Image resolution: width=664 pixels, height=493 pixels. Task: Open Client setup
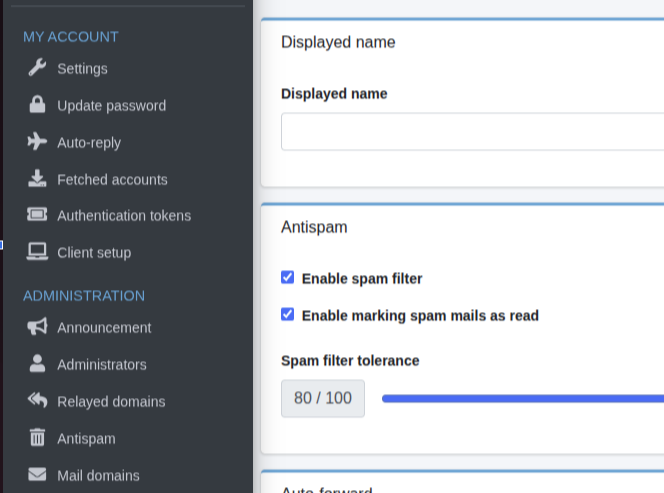[x=94, y=253]
